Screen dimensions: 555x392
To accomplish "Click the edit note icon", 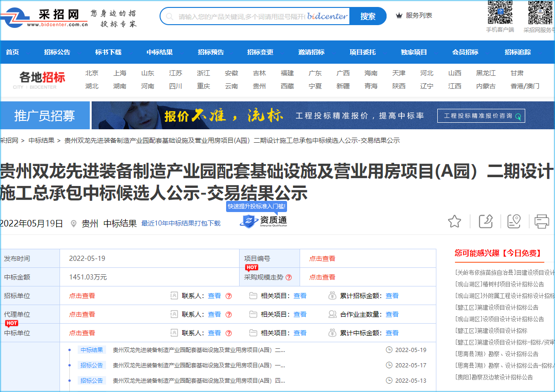I will coord(485,221).
